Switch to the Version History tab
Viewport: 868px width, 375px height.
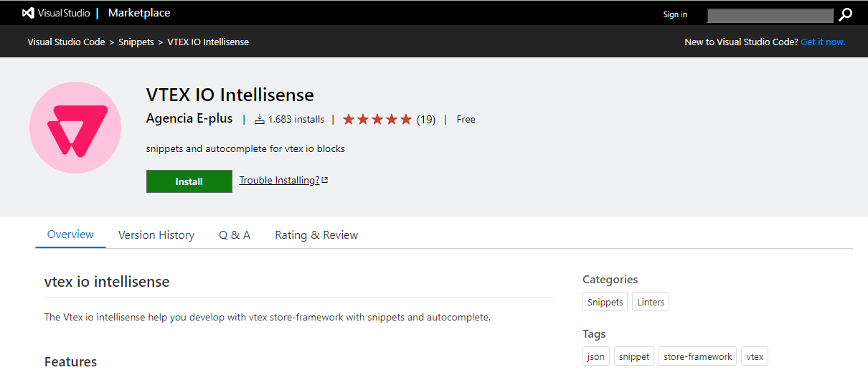click(156, 234)
